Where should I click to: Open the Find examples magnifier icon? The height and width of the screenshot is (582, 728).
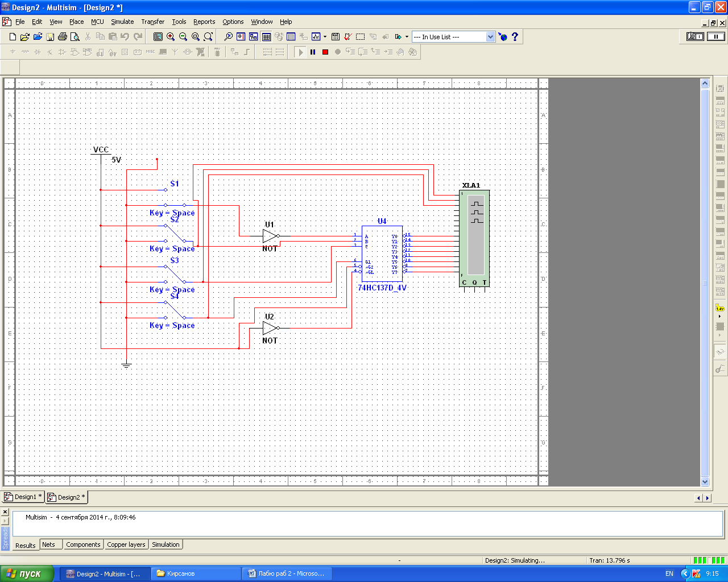click(228, 37)
